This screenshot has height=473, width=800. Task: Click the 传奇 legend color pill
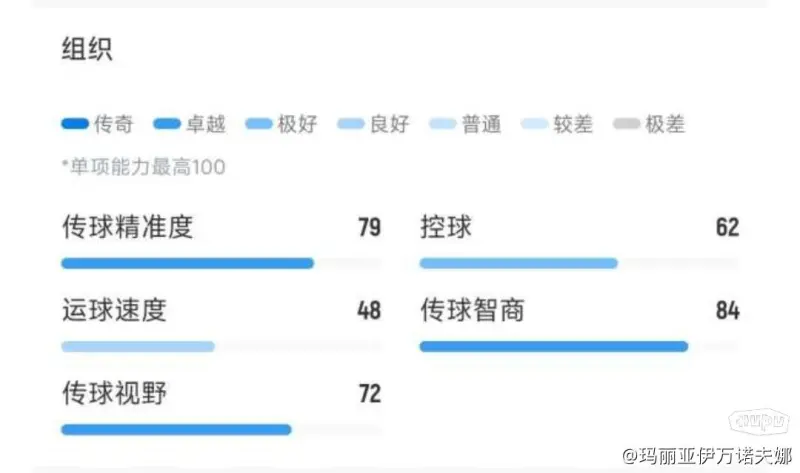click(x=75, y=123)
